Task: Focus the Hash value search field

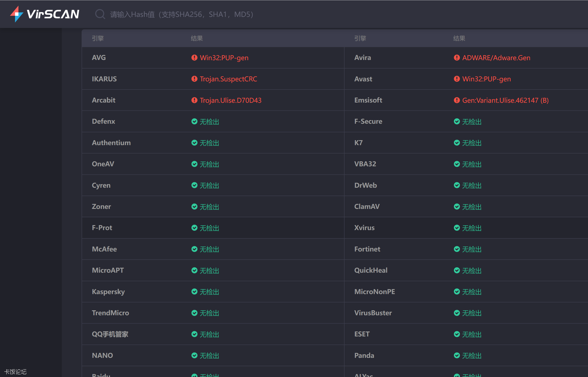Action: 181,14
